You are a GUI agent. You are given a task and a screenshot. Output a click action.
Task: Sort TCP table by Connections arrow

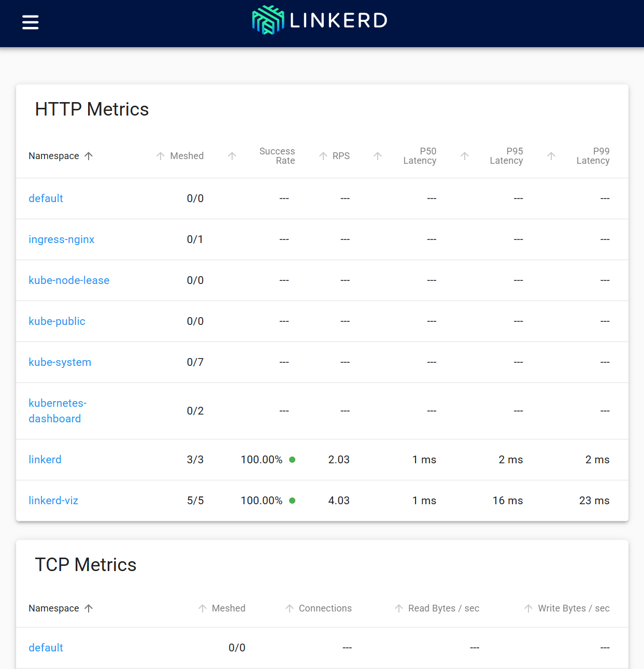point(290,608)
